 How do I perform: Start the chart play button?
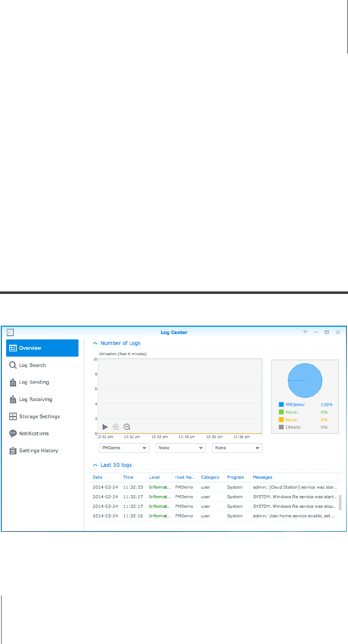[105, 427]
